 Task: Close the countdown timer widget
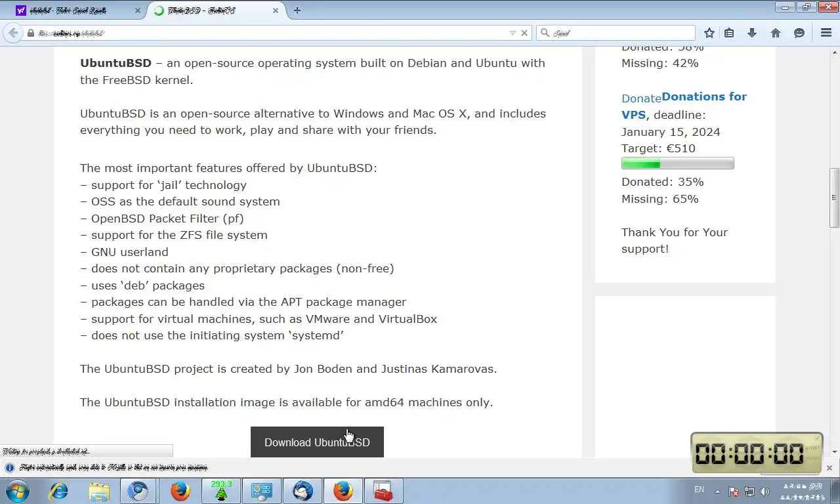816,438
